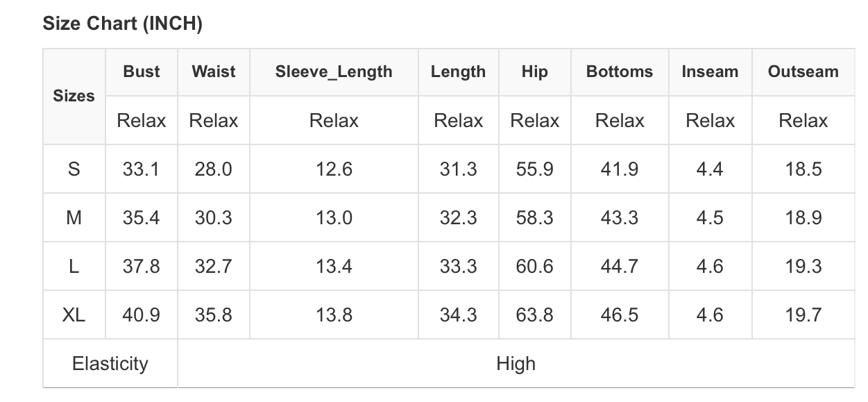The image size is (868, 402).
Task: Select the 55.9 hip value for S
Action: 534,169
